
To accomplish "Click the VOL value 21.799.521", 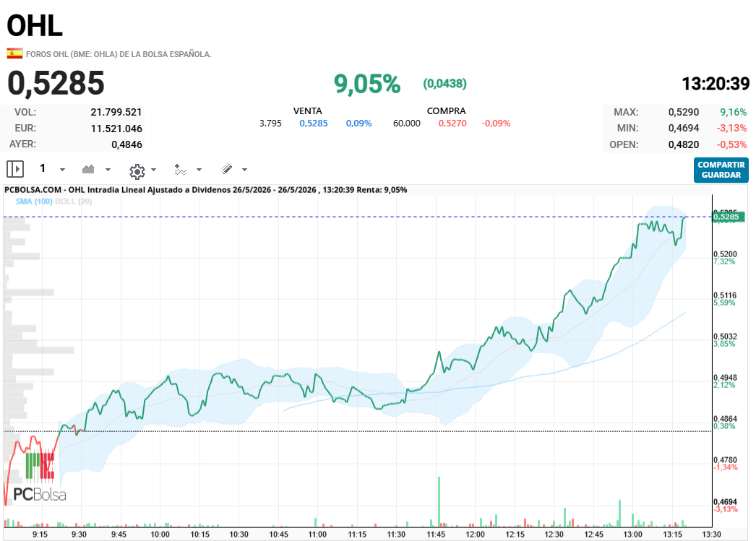I will coord(116,112).
